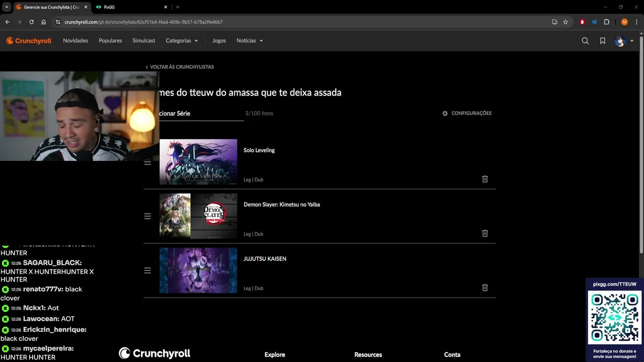Grab the reorder handle next to Demon Slayer
Screen dimensions: 644x362
click(147, 216)
